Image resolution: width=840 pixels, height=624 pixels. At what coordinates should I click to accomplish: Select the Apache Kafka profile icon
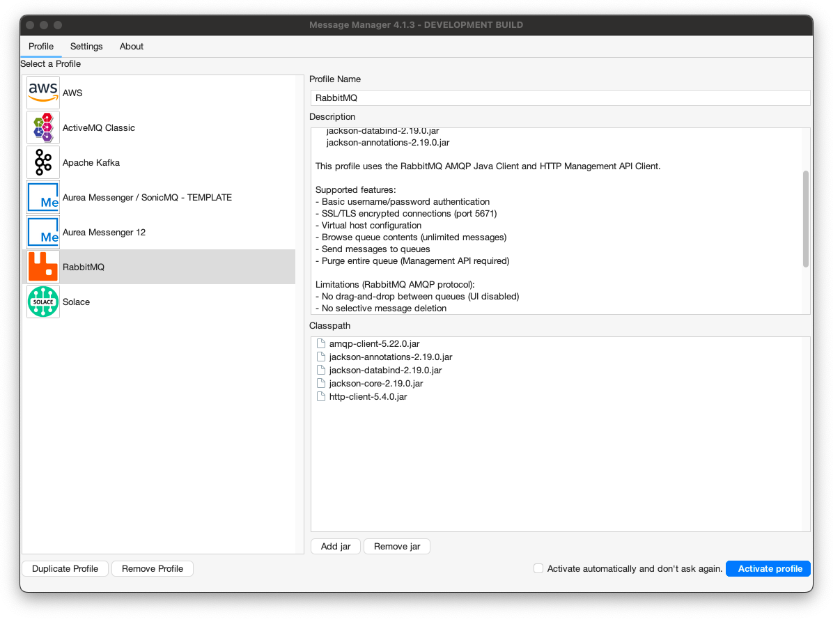click(x=42, y=162)
